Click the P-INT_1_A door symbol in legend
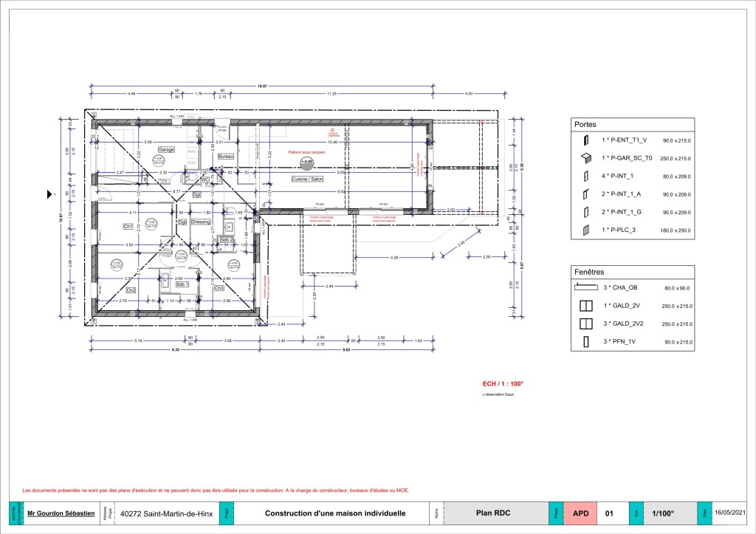 click(585, 194)
